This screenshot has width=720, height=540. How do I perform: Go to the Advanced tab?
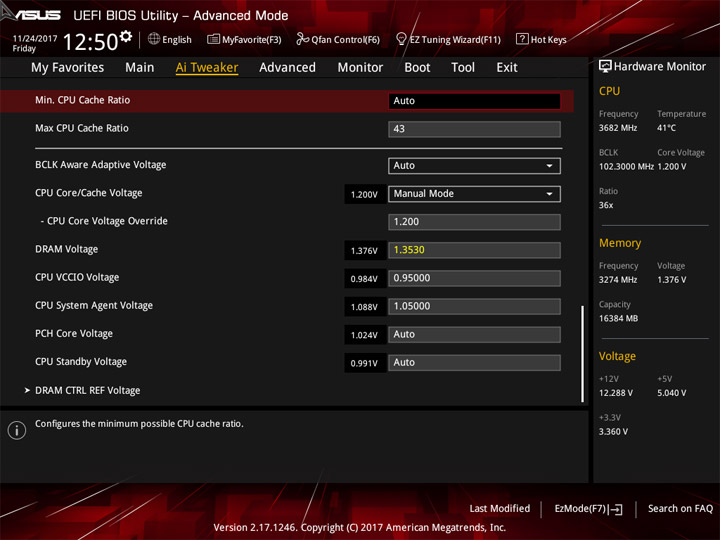pos(287,68)
